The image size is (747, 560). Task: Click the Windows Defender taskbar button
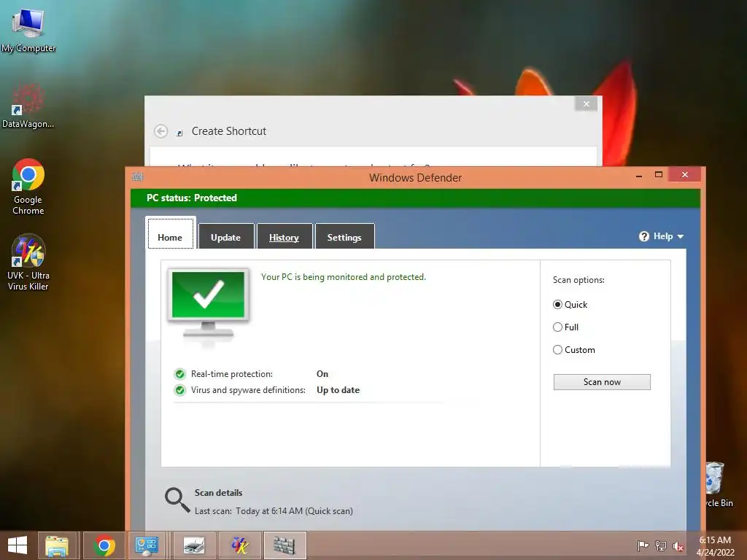pyautogui.click(x=285, y=545)
